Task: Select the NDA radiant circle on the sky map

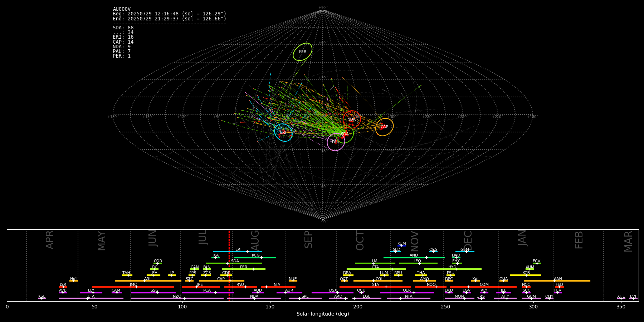Action: click(352, 119)
